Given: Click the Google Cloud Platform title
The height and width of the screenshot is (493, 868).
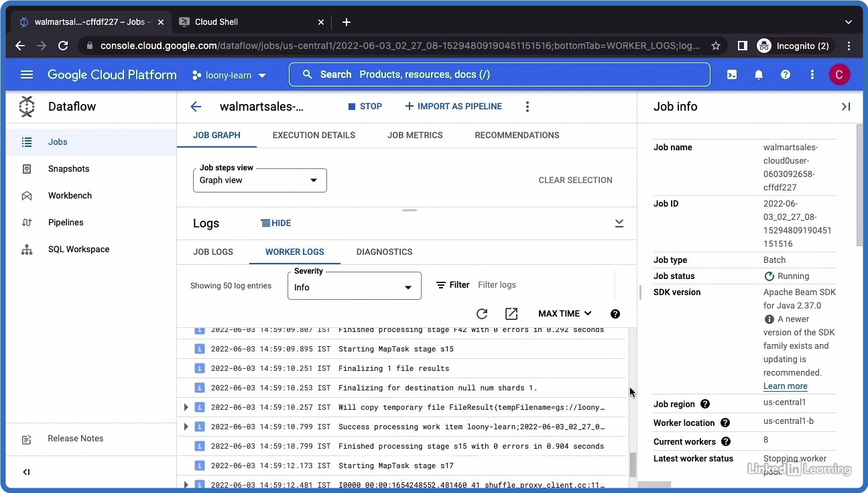Looking at the screenshot, I should [x=112, y=75].
